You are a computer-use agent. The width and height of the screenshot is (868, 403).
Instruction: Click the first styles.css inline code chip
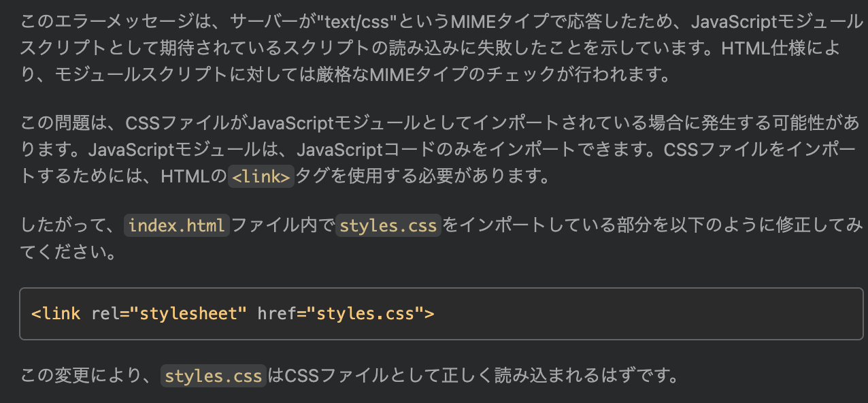[x=388, y=225]
